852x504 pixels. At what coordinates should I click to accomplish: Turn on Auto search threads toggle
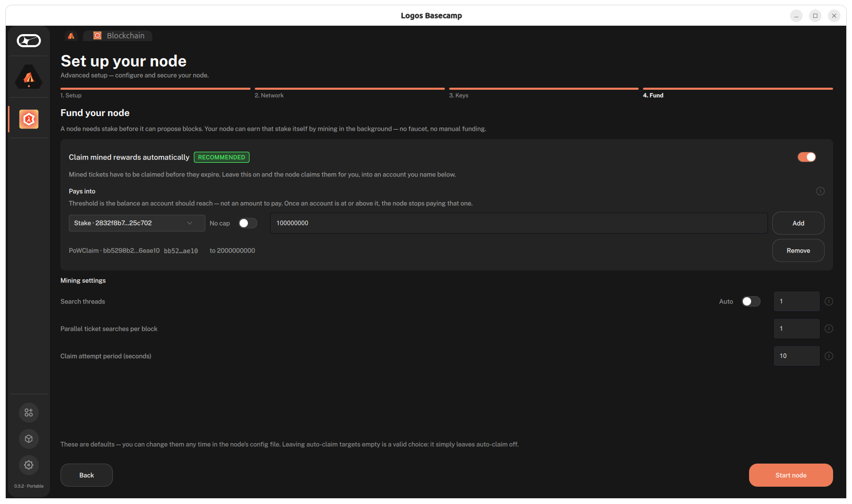click(x=751, y=301)
